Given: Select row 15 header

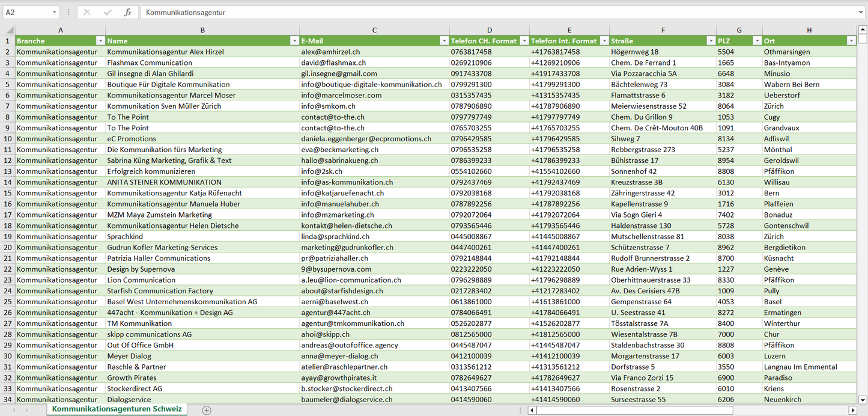Looking at the screenshot, I should [x=8, y=193].
